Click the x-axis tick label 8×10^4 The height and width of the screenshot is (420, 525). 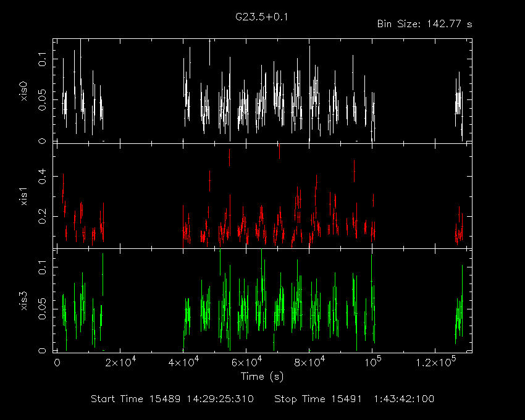(x=309, y=362)
